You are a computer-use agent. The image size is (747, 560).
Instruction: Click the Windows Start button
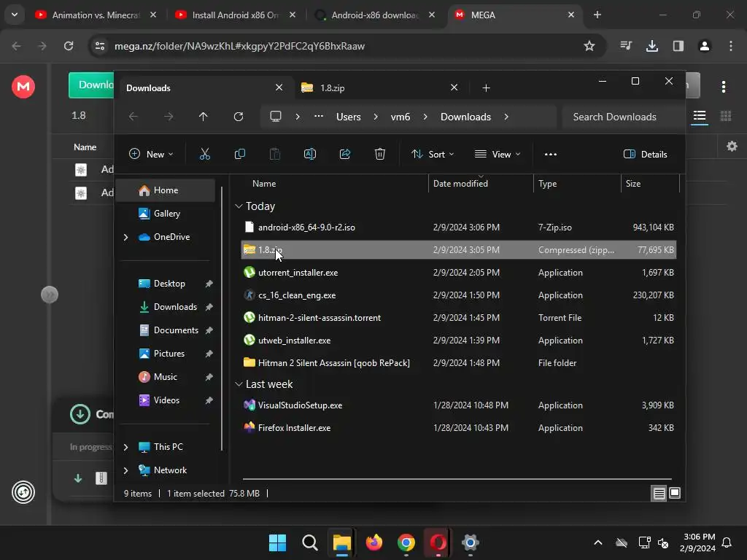[277, 542]
